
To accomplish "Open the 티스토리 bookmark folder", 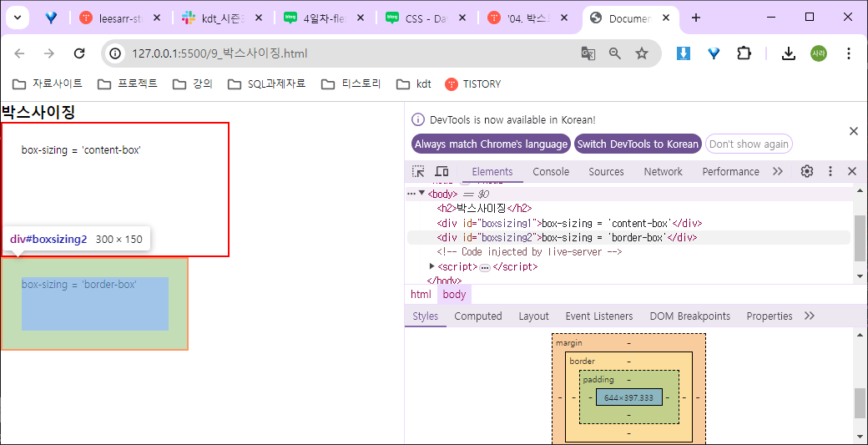I will click(x=351, y=84).
